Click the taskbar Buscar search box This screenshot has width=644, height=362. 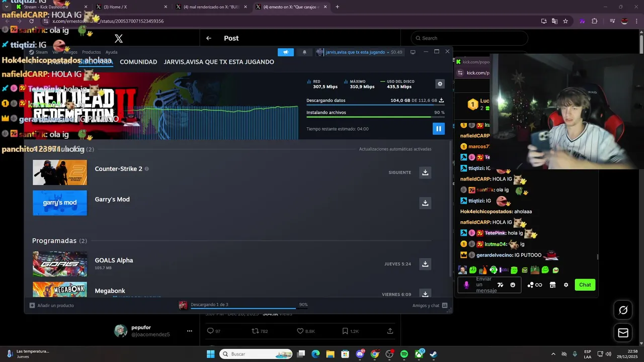tap(256, 354)
